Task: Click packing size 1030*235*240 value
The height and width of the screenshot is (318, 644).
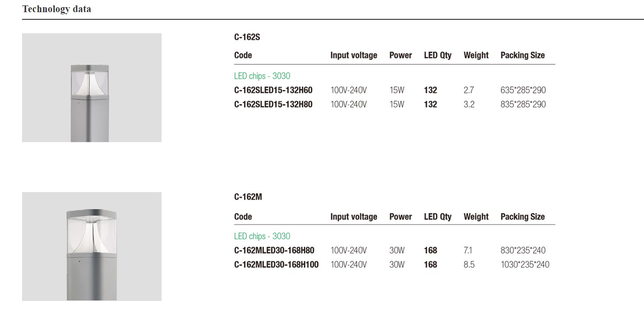Action: 525,264
